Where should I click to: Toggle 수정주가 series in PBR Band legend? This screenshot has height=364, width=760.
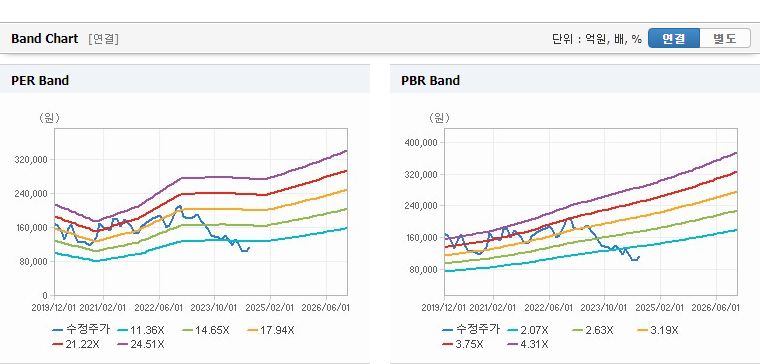[471, 330]
